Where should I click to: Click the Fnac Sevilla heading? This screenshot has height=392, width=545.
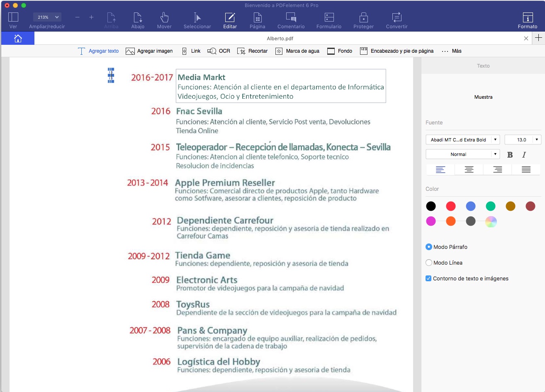tap(199, 111)
